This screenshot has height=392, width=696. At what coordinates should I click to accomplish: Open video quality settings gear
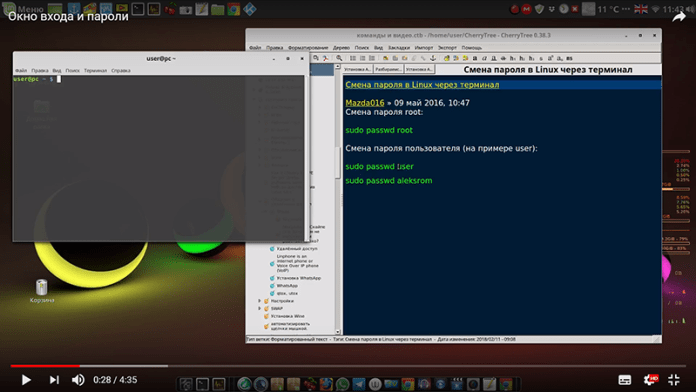[x=650, y=380]
